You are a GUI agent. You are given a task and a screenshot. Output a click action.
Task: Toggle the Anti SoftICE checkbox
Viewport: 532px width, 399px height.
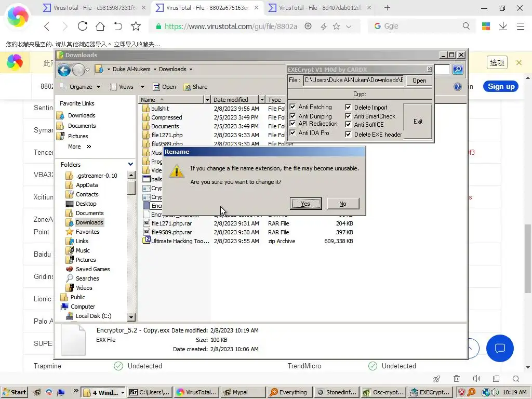point(348,125)
